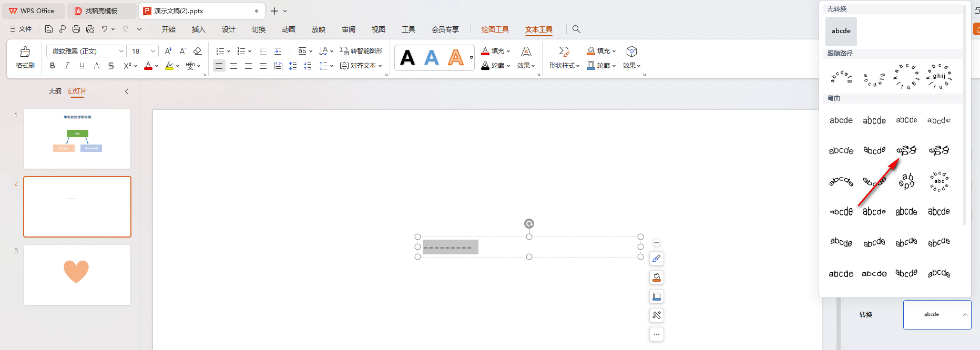
Task: Collapse the slide panel with the left chevron
Action: coord(127,91)
